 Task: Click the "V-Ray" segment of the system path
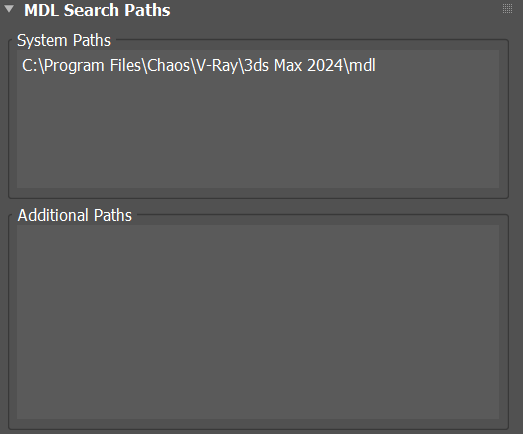(x=216, y=65)
